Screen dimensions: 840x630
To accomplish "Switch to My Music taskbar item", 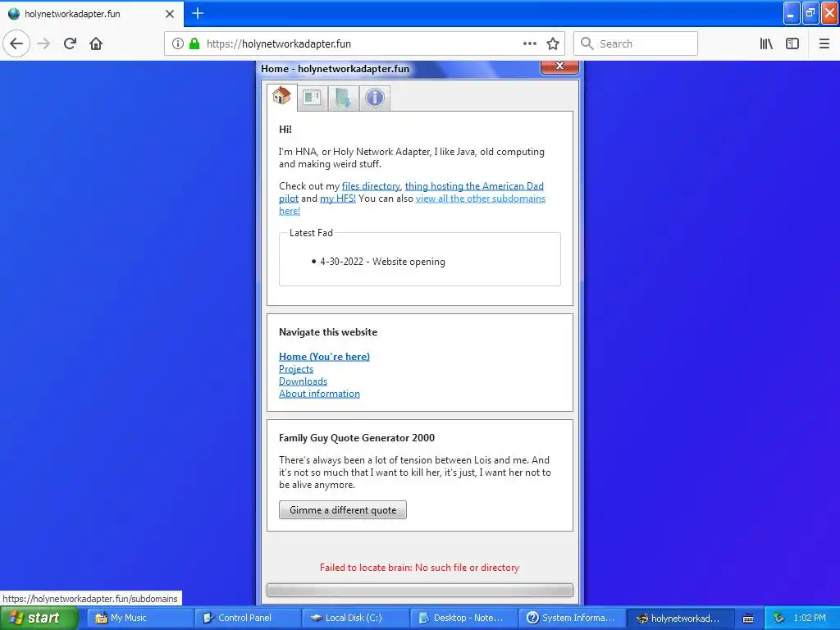I will [x=139, y=618].
